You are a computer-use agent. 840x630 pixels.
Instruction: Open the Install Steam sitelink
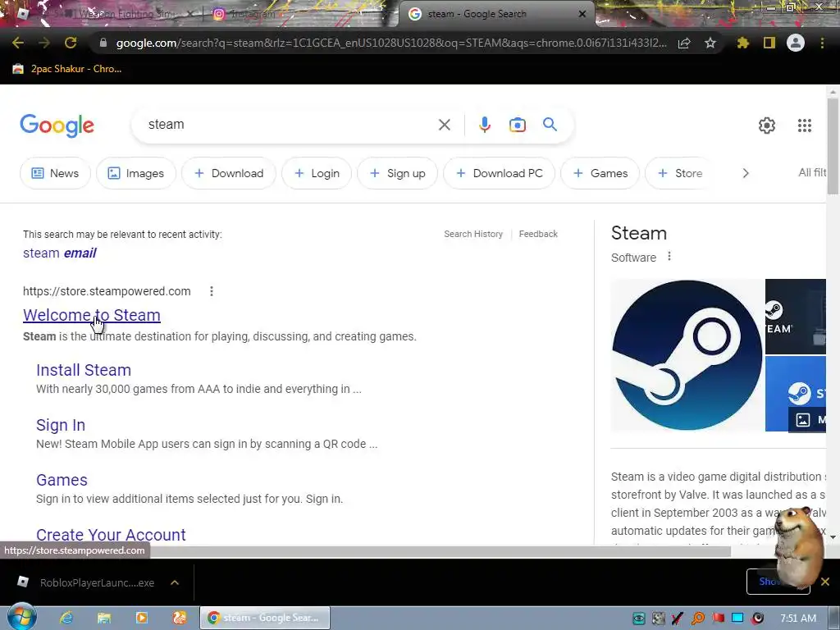click(84, 370)
